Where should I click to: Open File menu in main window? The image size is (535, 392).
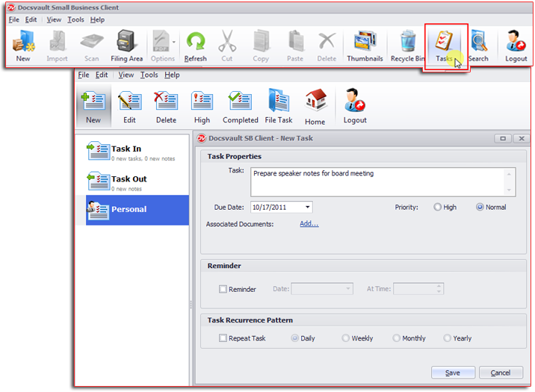click(14, 19)
